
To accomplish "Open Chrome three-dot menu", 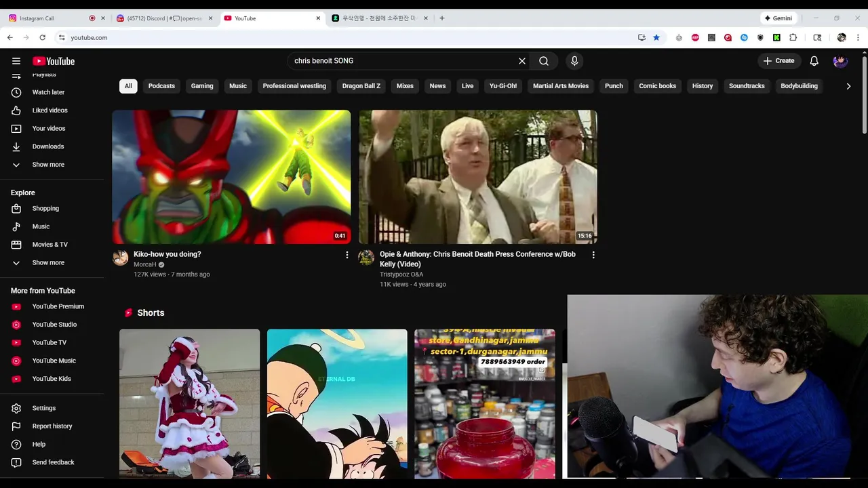I will click(x=858, y=37).
